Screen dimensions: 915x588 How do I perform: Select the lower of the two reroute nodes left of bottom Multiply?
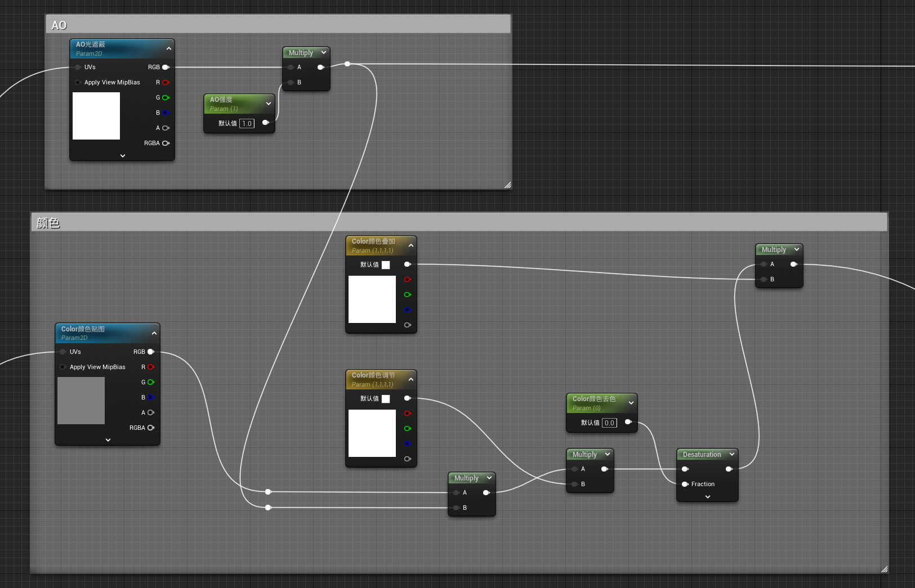click(268, 508)
